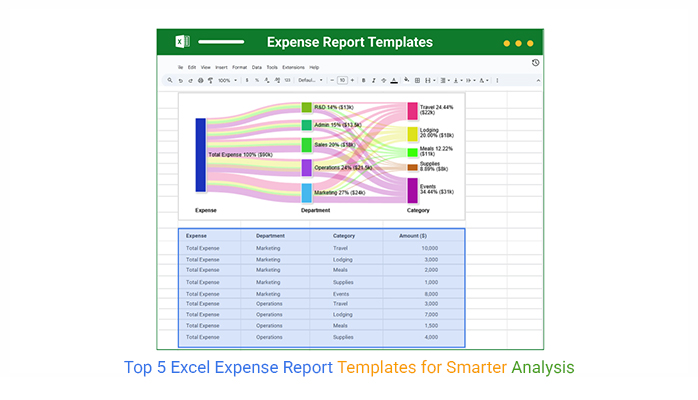
Task: Toggle Strikethrough formatting
Action: click(384, 81)
